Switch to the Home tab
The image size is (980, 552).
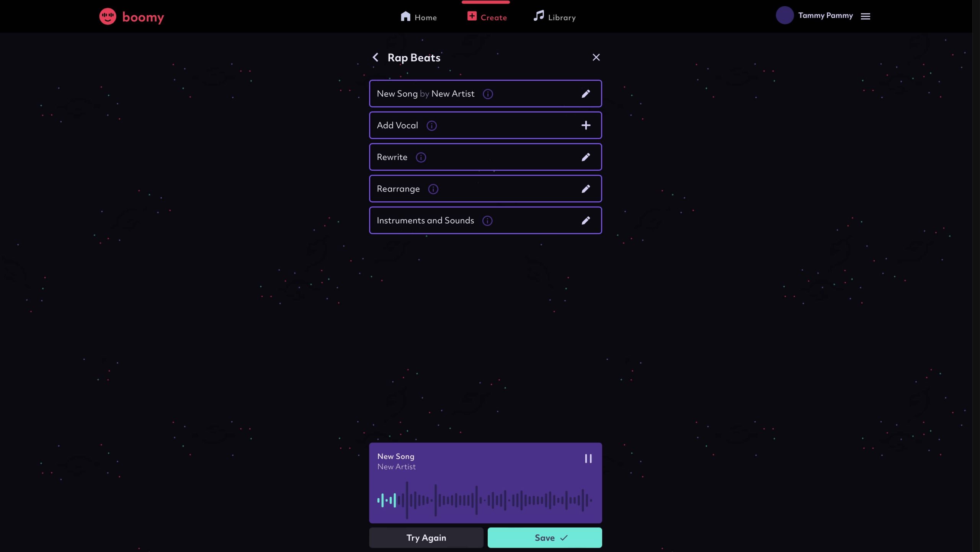tap(418, 17)
